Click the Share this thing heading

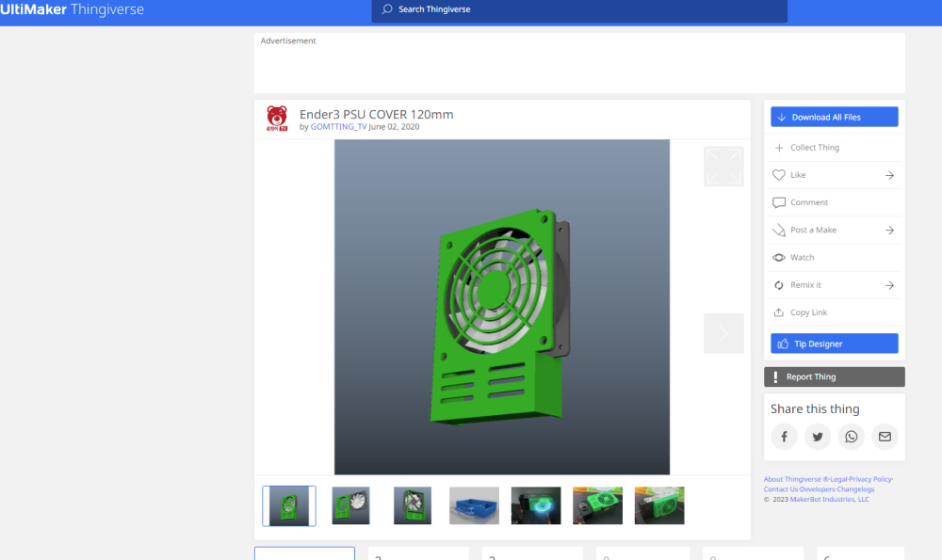815,408
